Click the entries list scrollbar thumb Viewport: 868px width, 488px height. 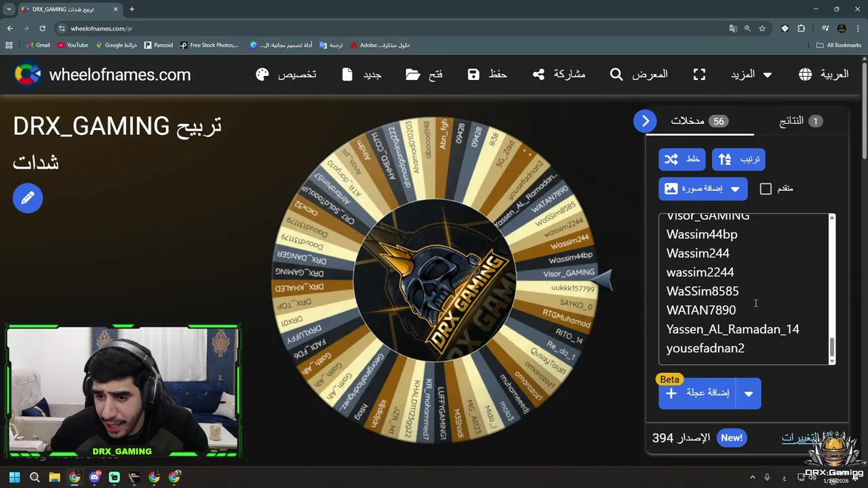tap(832, 346)
